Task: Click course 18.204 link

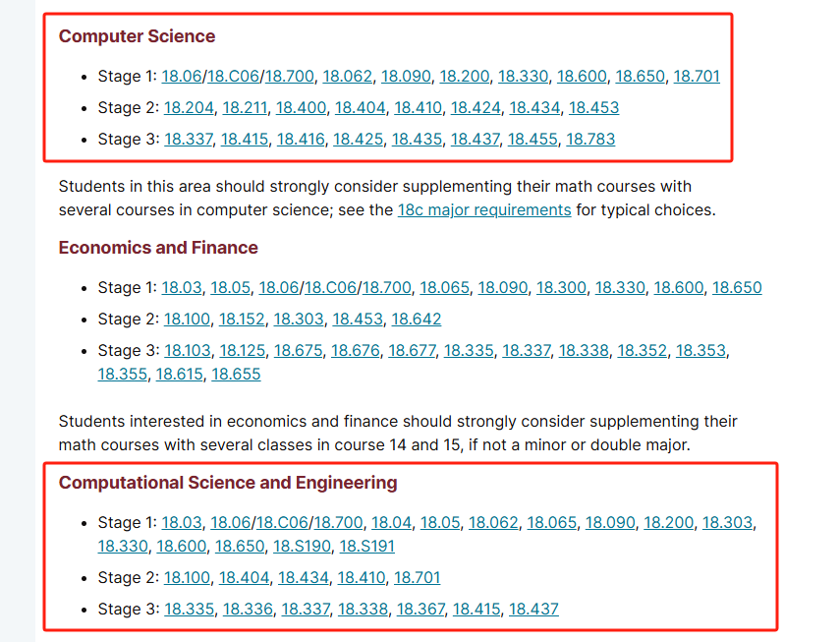Action: click(x=189, y=107)
